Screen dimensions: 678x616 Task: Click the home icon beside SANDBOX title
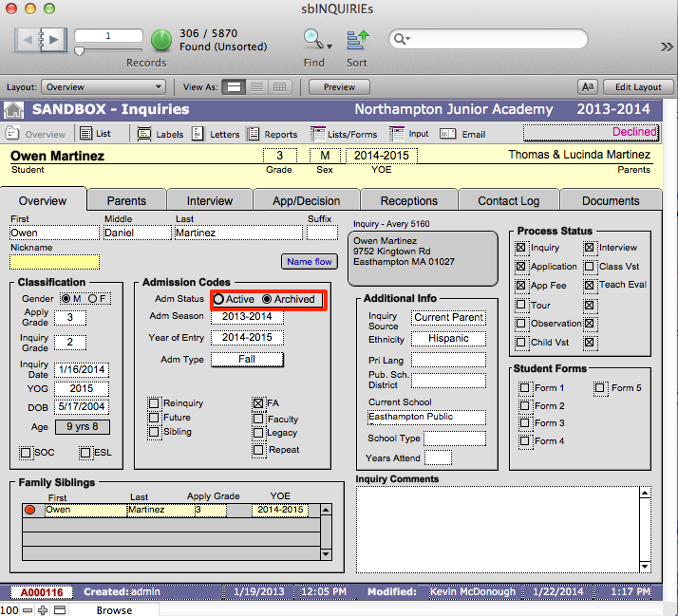tap(14, 109)
